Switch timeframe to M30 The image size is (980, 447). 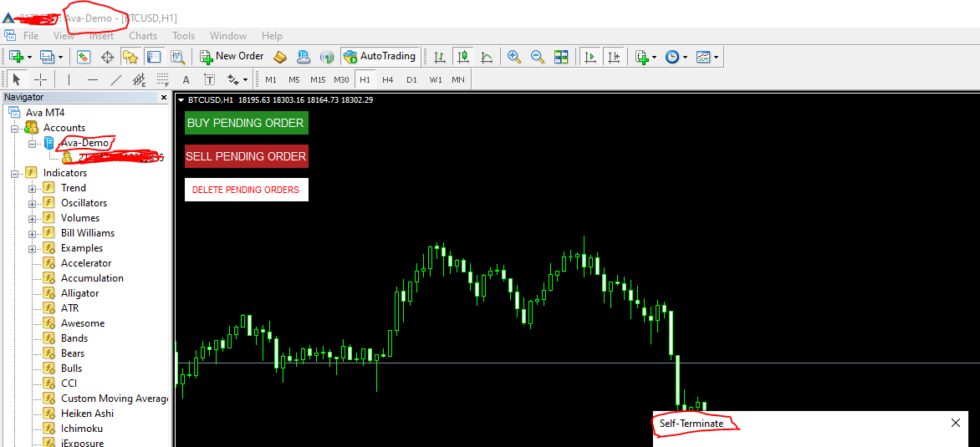[341, 80]
